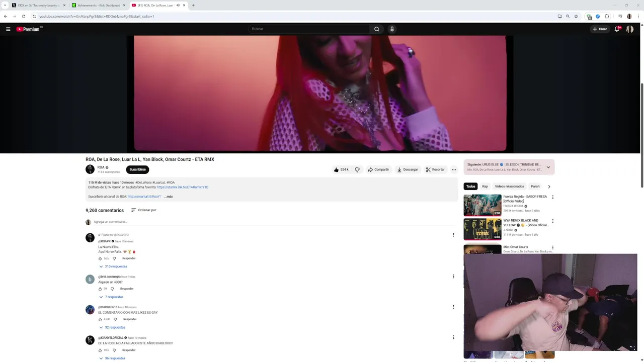Open the YouTube hamburger guide menu
The width and height of the screenshot is (644, 362).
[x=8, y=29]
